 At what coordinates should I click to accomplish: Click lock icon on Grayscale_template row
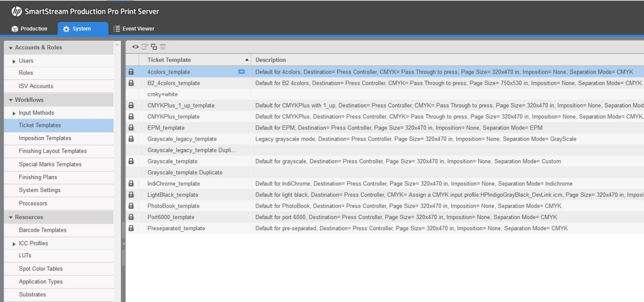131,161
